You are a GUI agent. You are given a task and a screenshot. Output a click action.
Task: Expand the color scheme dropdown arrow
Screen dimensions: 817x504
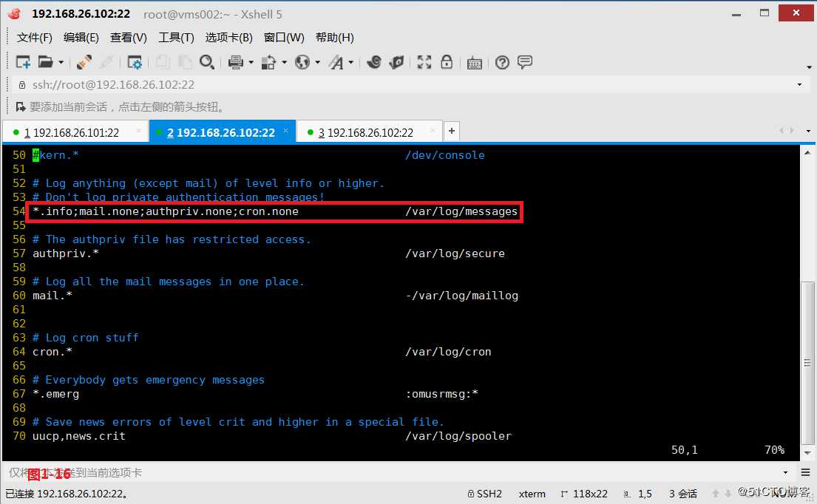(x=284, y=63)
